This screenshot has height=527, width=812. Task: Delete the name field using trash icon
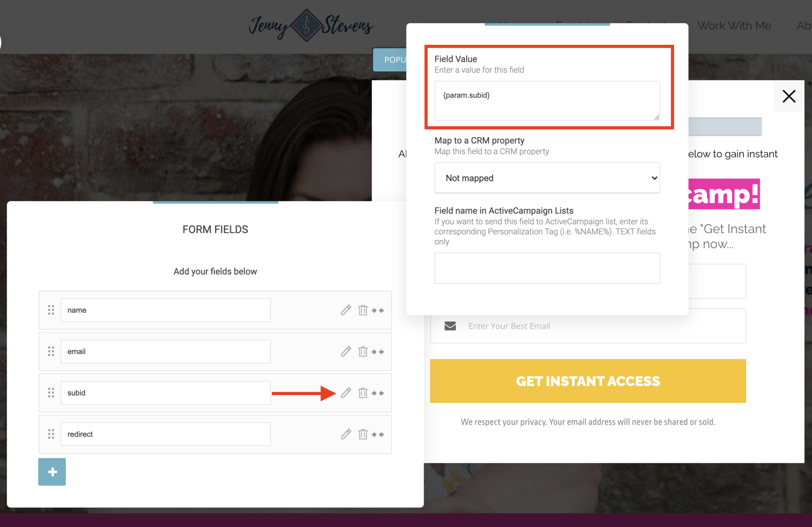(362, 310)
